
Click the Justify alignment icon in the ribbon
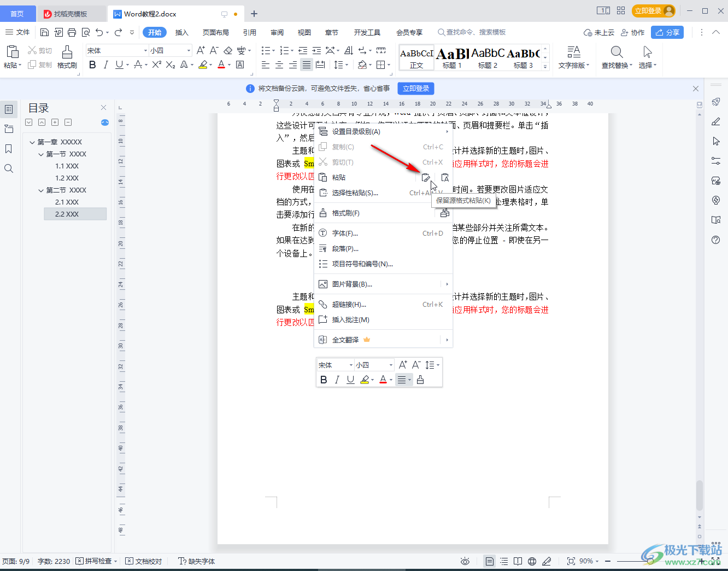[x=307, y=65]
